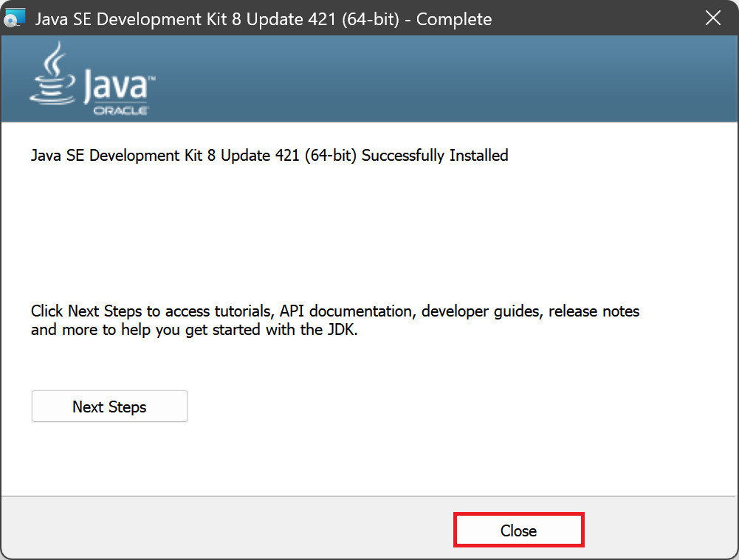Screen dimensions: 739x560
Task: Click the red-highlighted Close button
Action: pyautogui.click(x=518, y=530)
